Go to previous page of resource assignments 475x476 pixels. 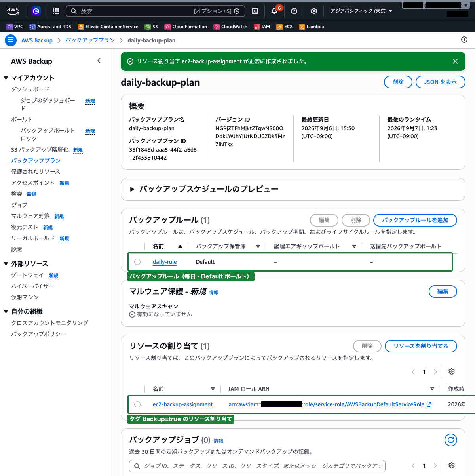pyautogui.click(x=413, y=372)
